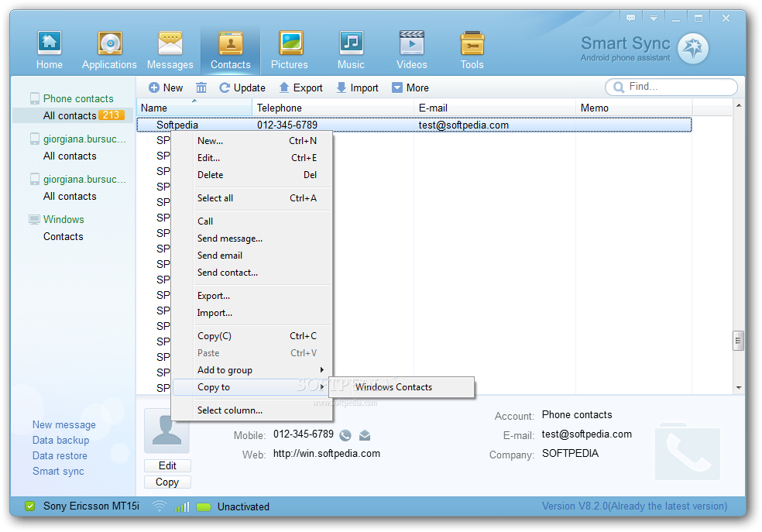The height and width of the screenshot is (532, 762).
Task: Click the trash delete icon in toolbar
Action: 201,88
